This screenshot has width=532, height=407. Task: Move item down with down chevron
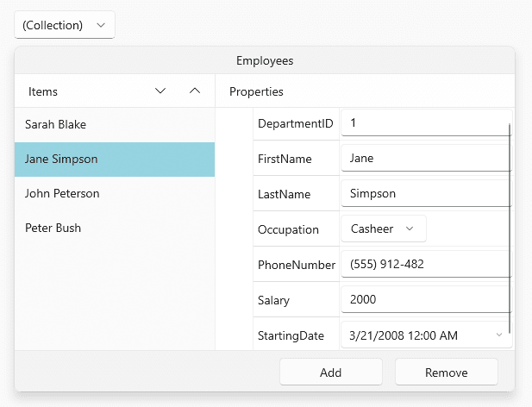tap(160, 91)
